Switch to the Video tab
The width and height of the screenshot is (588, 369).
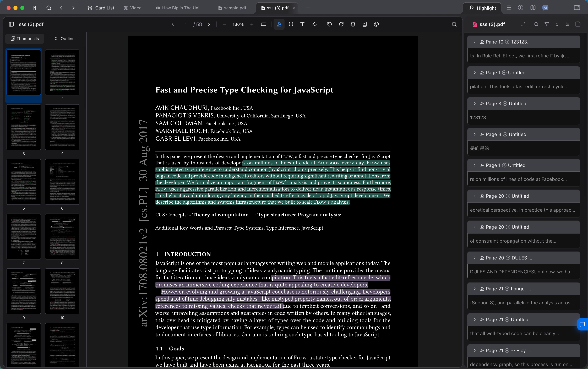click(133, 8)
